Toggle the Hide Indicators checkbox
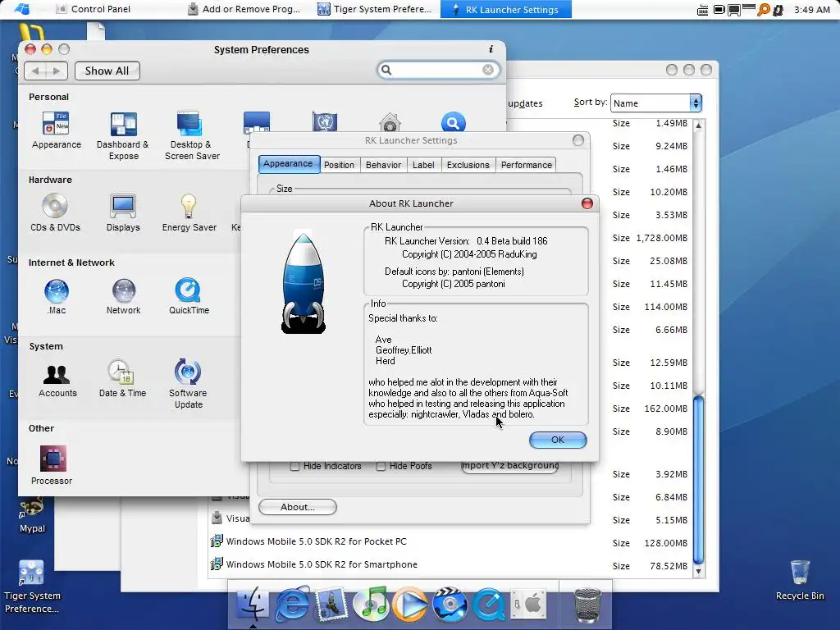This screenshot has width=840, height=630. pos(294,466)
